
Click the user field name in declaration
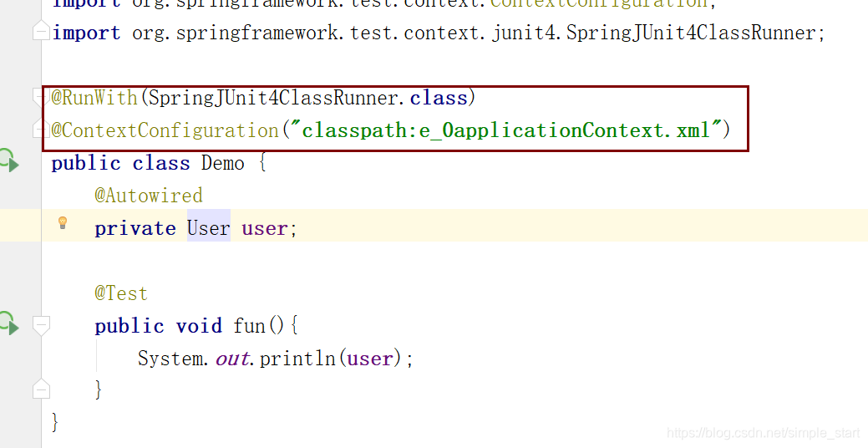pyautogui.click(x=264, y=229)
